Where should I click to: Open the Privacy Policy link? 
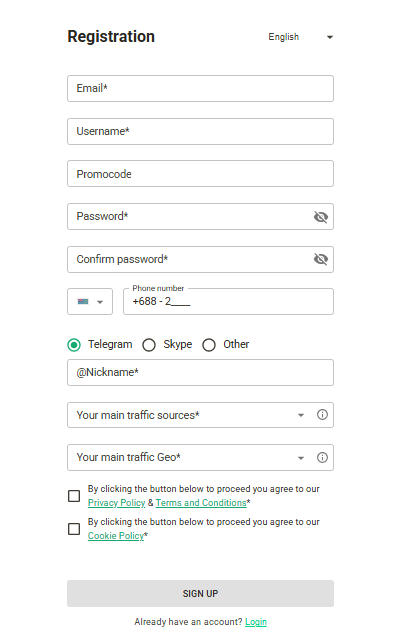[116, 503]
